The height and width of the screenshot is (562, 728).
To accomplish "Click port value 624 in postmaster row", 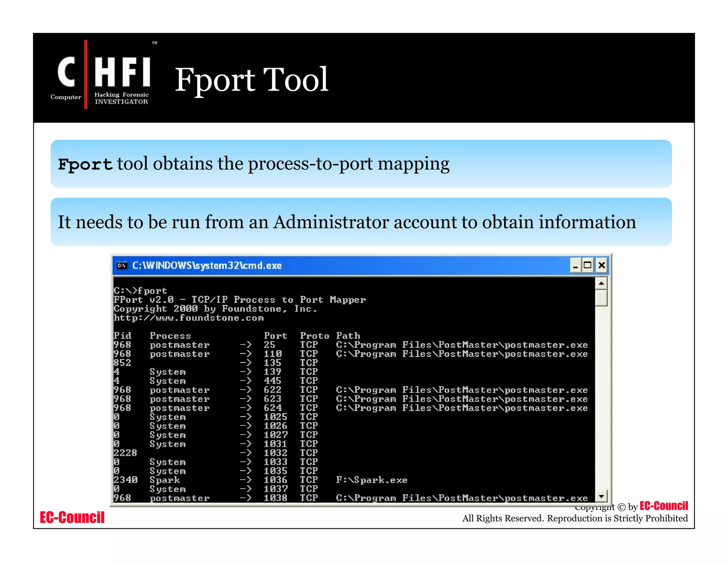I will [273, 408].
